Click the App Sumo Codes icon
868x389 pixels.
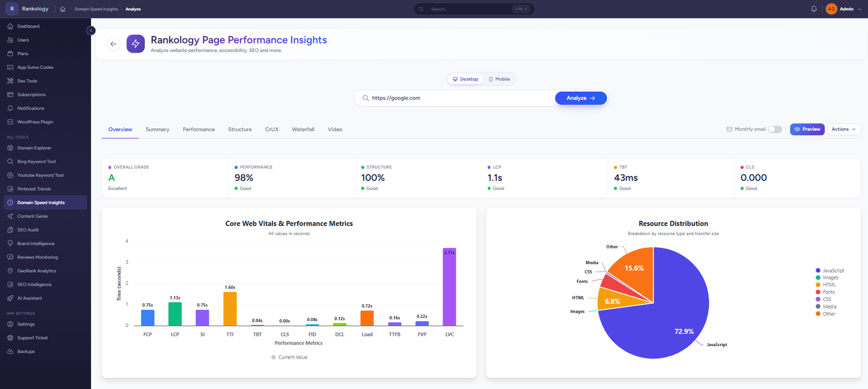(x=10, y=67)
